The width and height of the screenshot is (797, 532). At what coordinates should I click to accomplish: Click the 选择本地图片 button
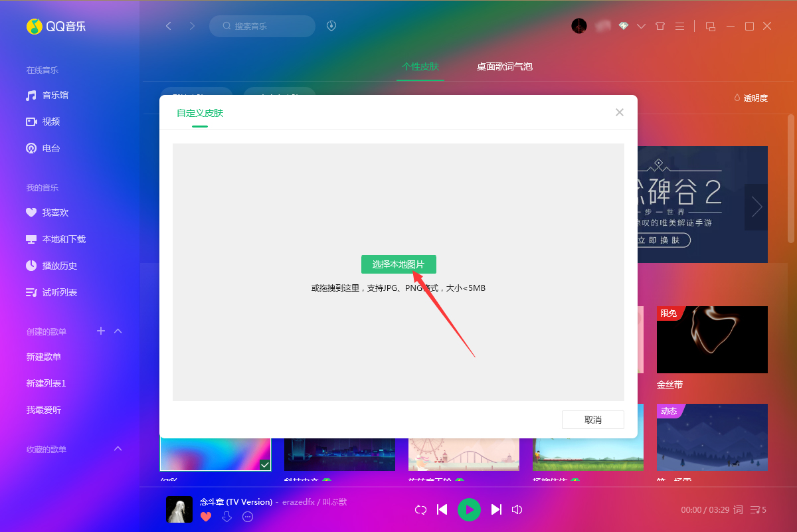click(398, 264)
